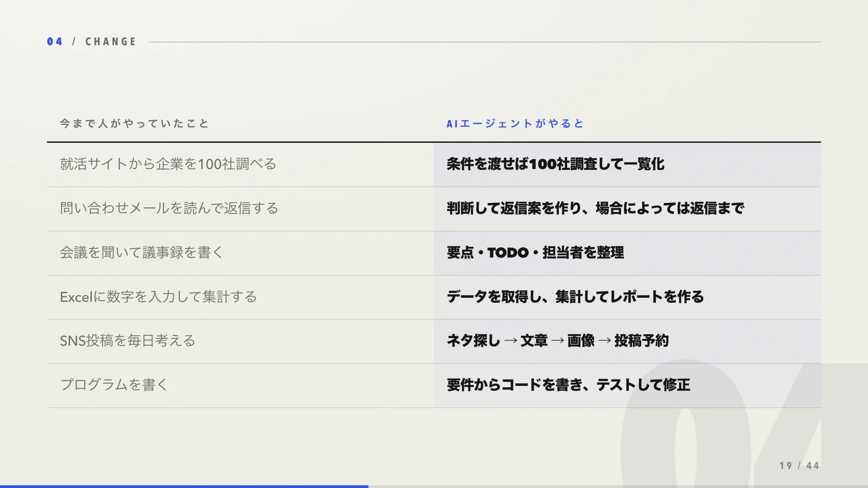The width and height of the screenshot is (868, 488).
Task: Click the cell 要点・TODO・担当者を整理
Action: pyautogui.click(x=627, y=253)
